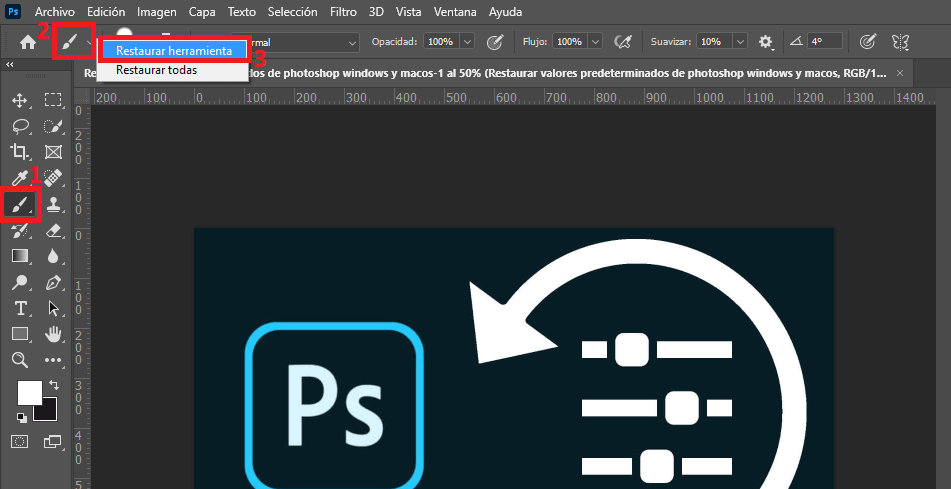Select the Eyedropper tool
The height and width of the screenshot is (489, 951).
point(20,178)
